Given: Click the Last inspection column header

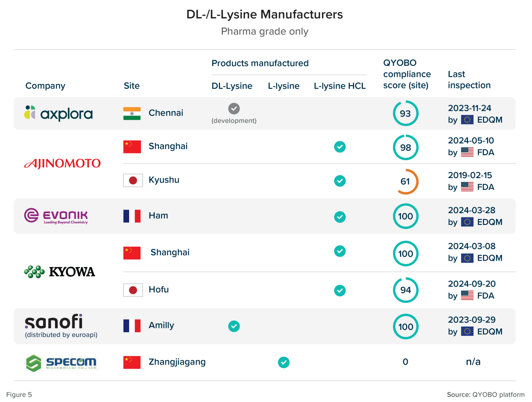Looking at the screenshot, I should pyautogui.click(x=469, y=80).
